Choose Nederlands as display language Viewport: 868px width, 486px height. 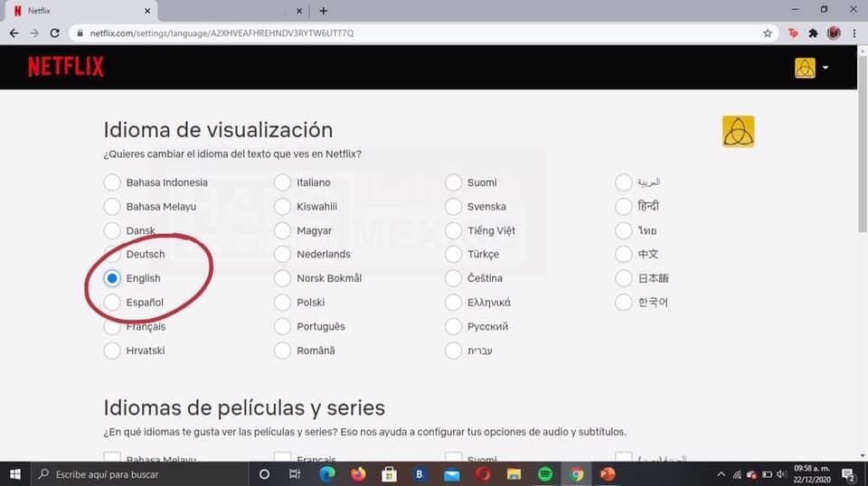tap(282, 255)
